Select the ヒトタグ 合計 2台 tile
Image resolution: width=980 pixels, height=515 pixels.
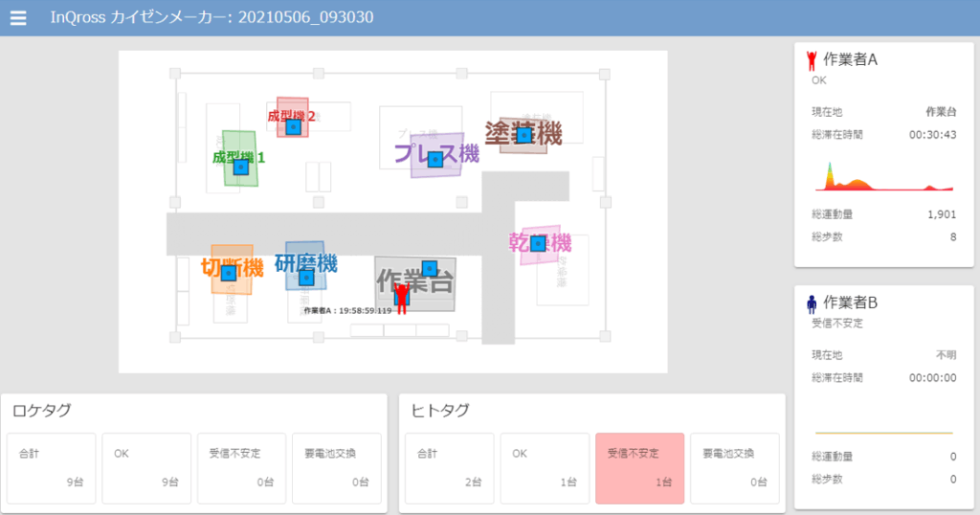(x=450, y=468)
